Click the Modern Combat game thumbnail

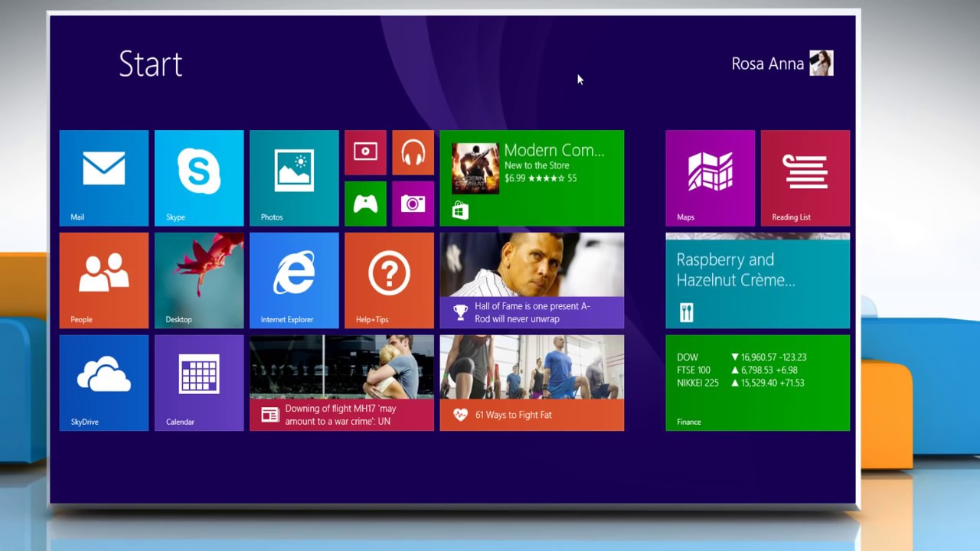pos(475,168)
